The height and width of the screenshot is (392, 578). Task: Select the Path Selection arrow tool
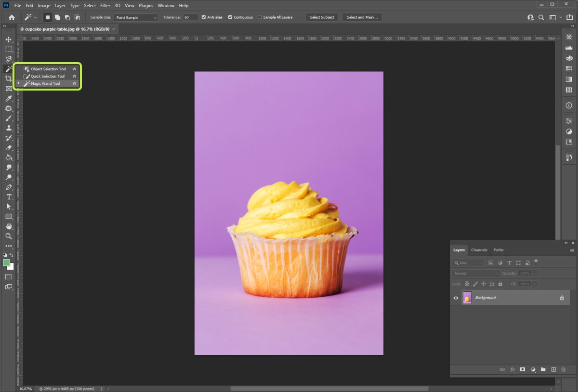click(8, 207)
